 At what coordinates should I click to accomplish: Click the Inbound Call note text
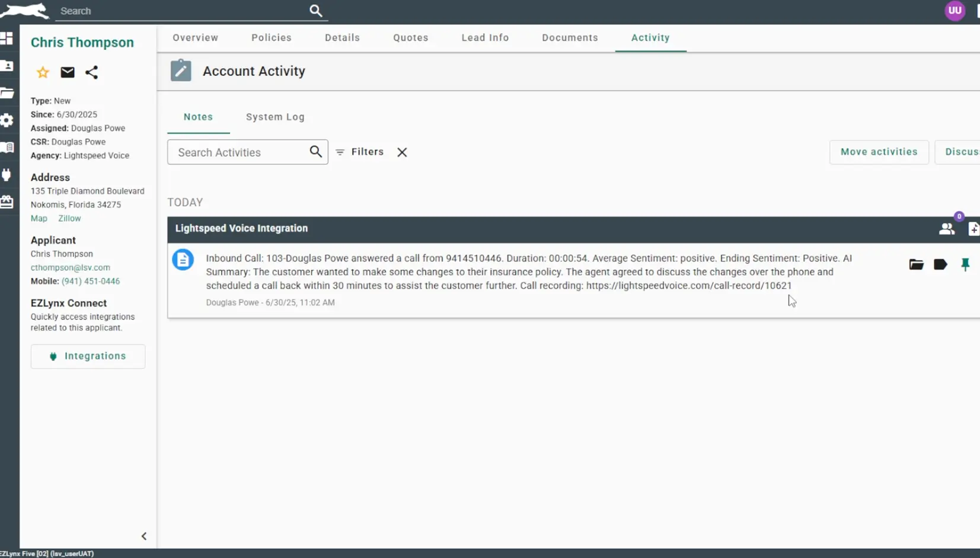(529, 272)
